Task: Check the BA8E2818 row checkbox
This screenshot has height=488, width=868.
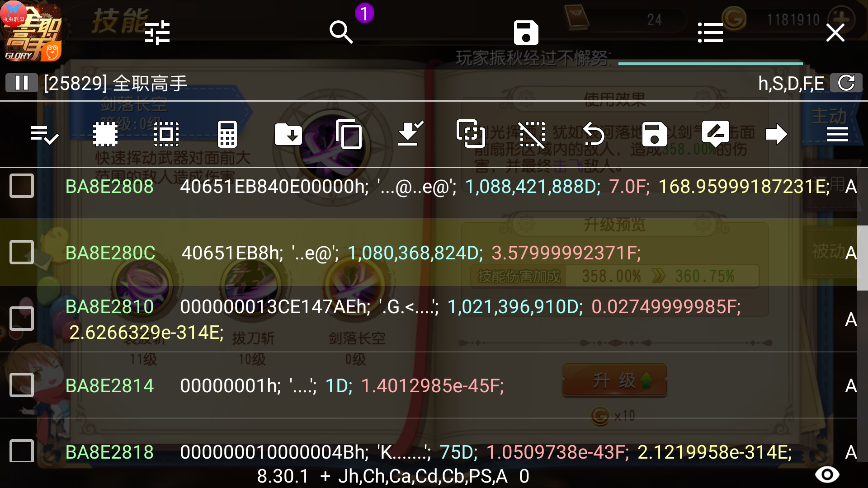Action: [22, 451]
